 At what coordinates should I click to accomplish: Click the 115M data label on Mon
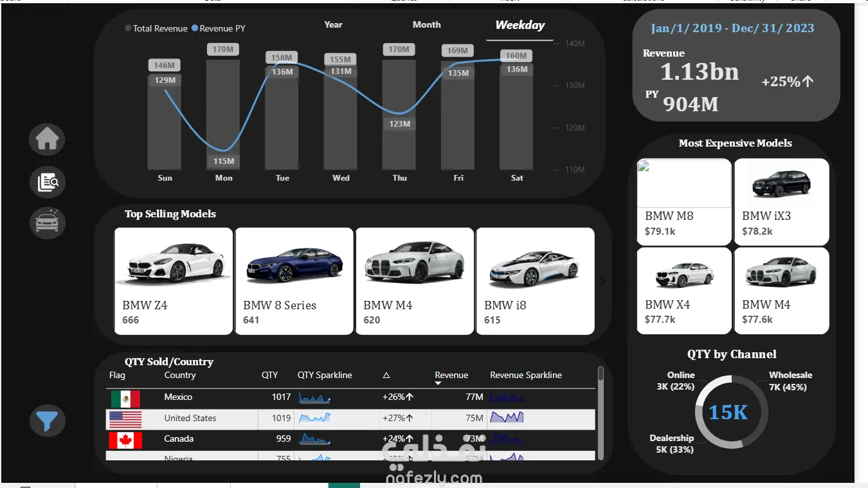224,161
